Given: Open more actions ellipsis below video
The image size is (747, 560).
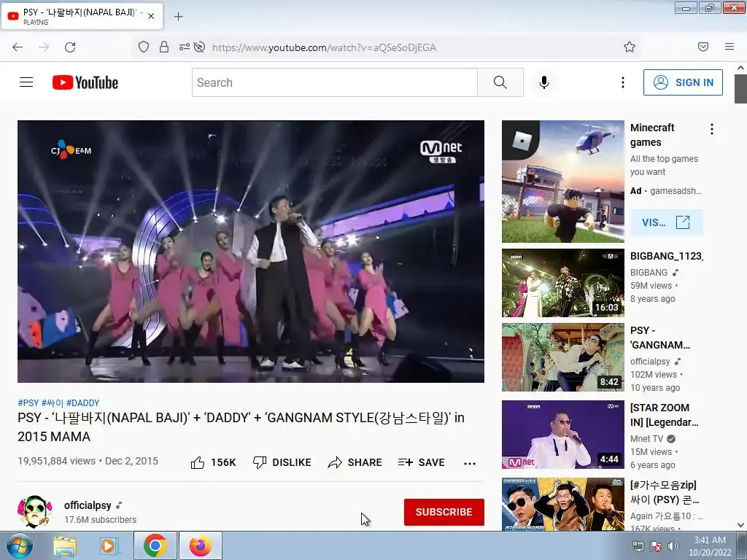Looking at the screenshot, I should pyautogui.click(x=470, y=463).
